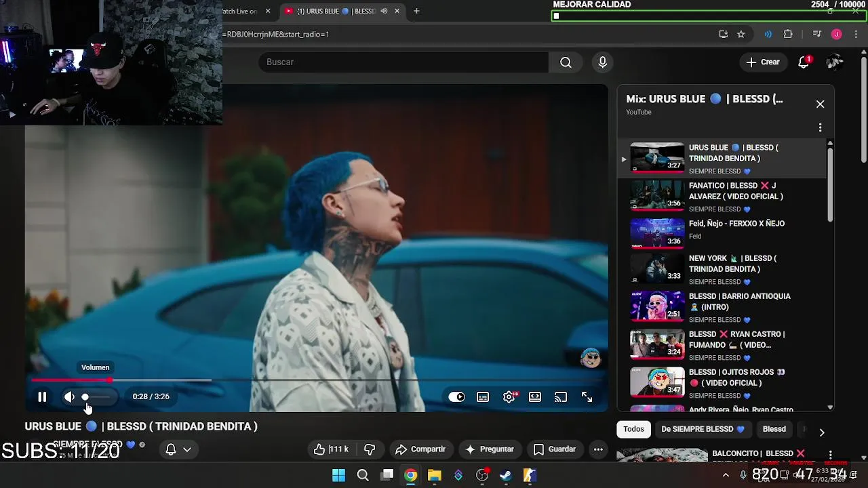Click blue sound extension icon
The width and height of the screenshot is (868, 488).
coord(768,34)
